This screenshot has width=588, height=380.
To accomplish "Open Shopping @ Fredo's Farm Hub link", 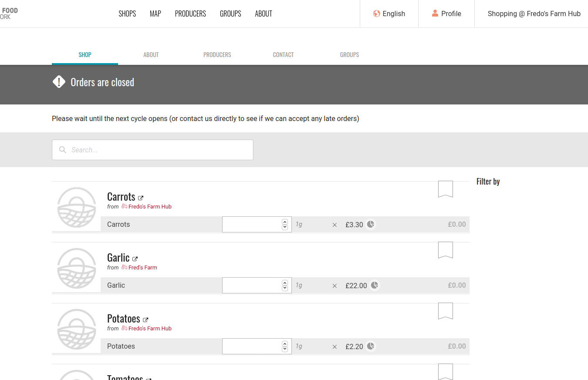I will (534, 13).
